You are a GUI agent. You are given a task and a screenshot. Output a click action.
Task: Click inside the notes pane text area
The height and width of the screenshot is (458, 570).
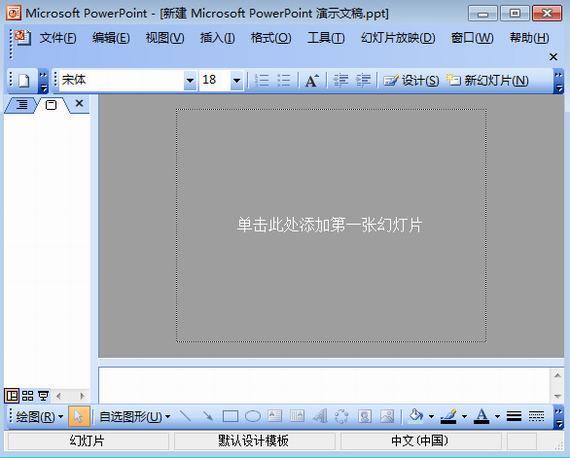pyautogui.click(x=324, y=385)
